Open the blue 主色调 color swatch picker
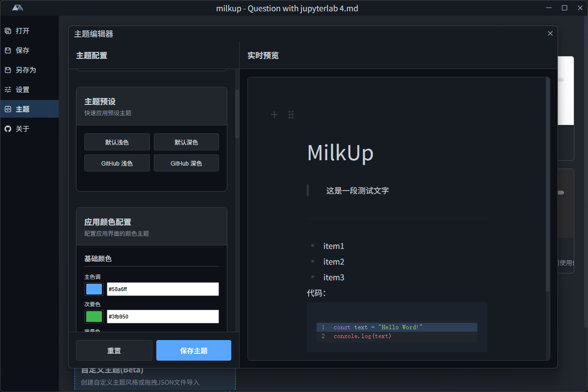Screen dimensions: 588x392 click(94, 289)
